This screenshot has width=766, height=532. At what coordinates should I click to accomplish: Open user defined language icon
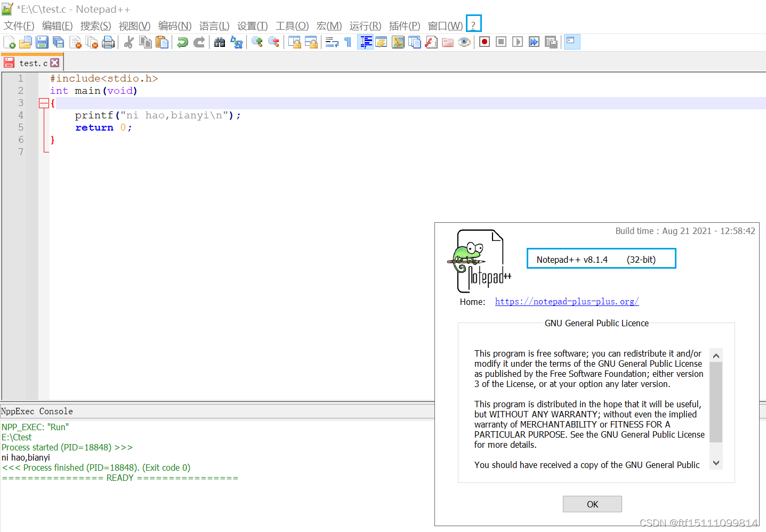(381, 42)
